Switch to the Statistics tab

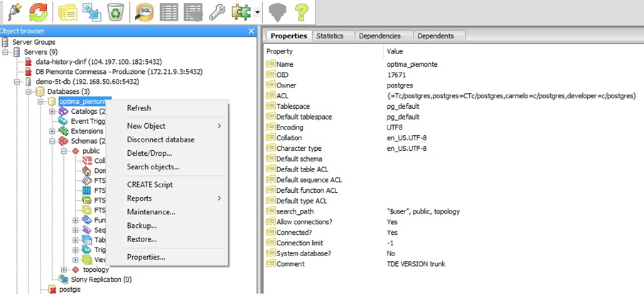[330, 36]
